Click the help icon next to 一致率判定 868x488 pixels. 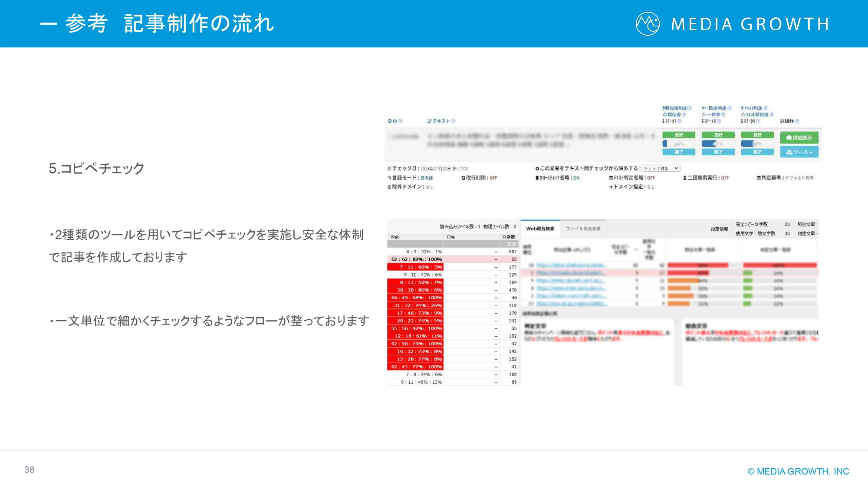(730, 108)
